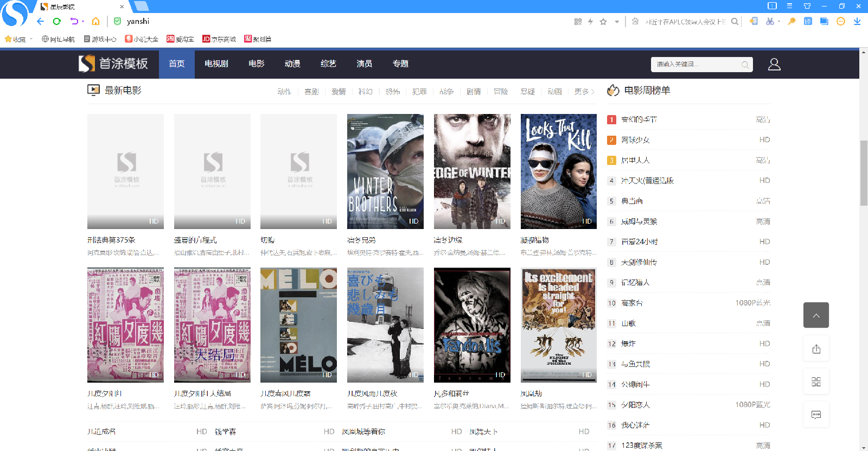Click the 更多 link in movie categories
The height and width of the screenshot is (451, 868).
point(584,92)
